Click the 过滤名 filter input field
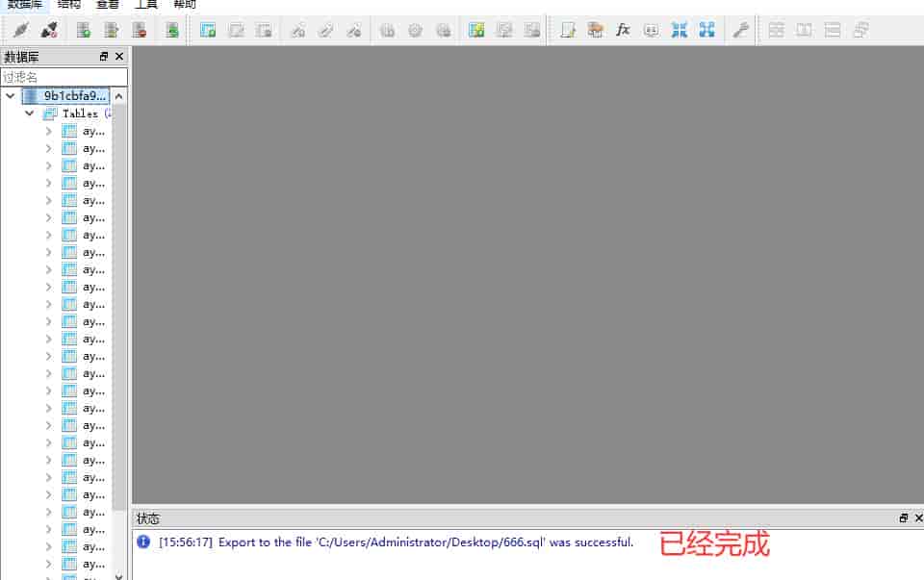924x580 pixels. point(64,76)
